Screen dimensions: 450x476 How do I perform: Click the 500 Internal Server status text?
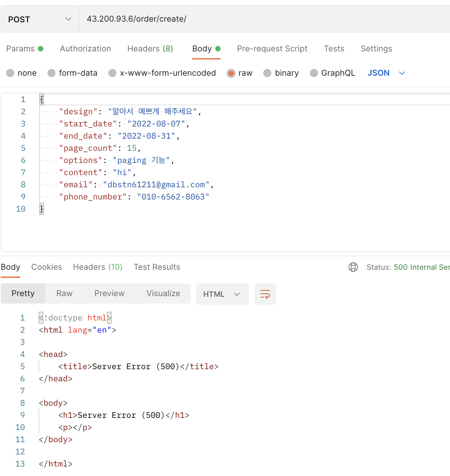[x=422, y=267]
